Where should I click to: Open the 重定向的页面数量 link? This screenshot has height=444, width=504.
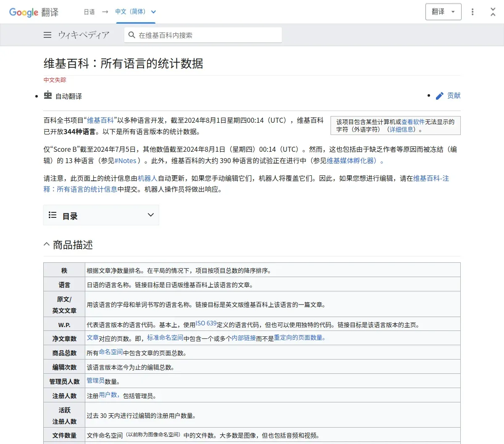point(300,337)
